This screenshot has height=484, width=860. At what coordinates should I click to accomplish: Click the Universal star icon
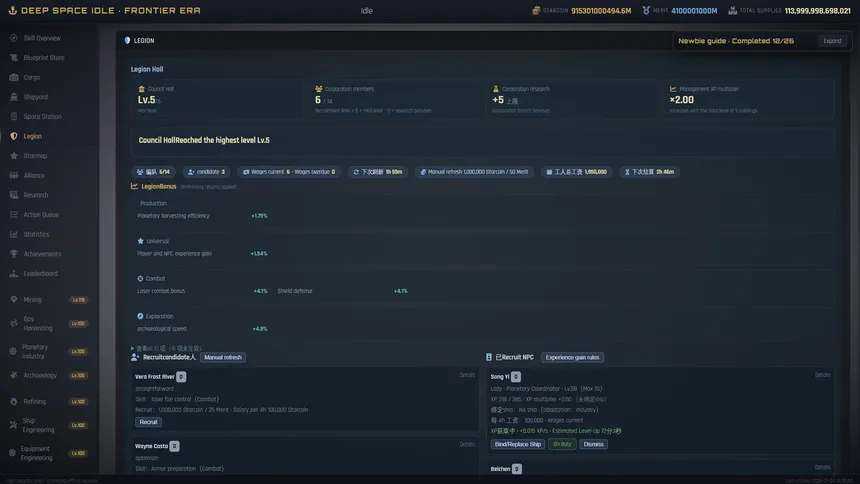(x=140, y=241)
